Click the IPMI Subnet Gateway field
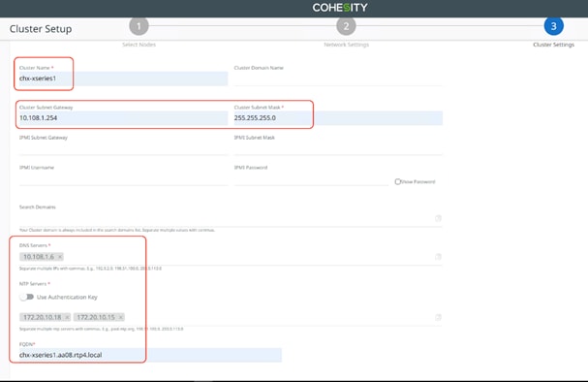The image size is (588, 382). click(123, 148)
